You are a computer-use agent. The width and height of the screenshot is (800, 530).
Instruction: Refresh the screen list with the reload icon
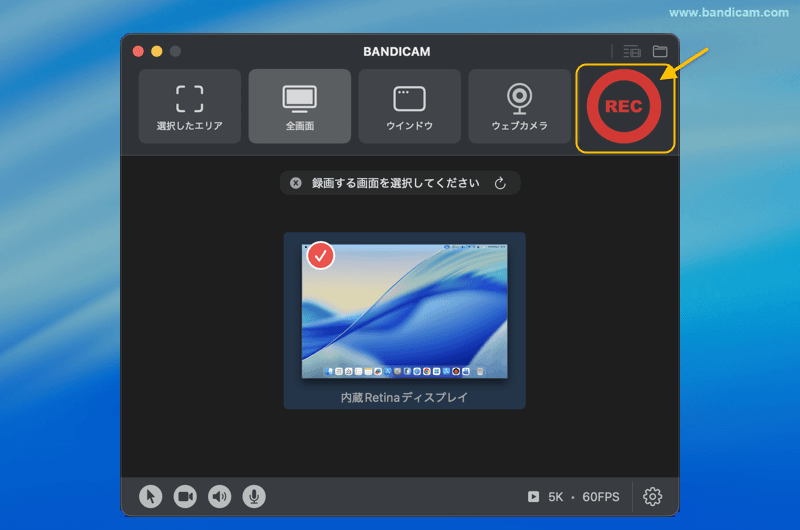click(x=500, y=183)
